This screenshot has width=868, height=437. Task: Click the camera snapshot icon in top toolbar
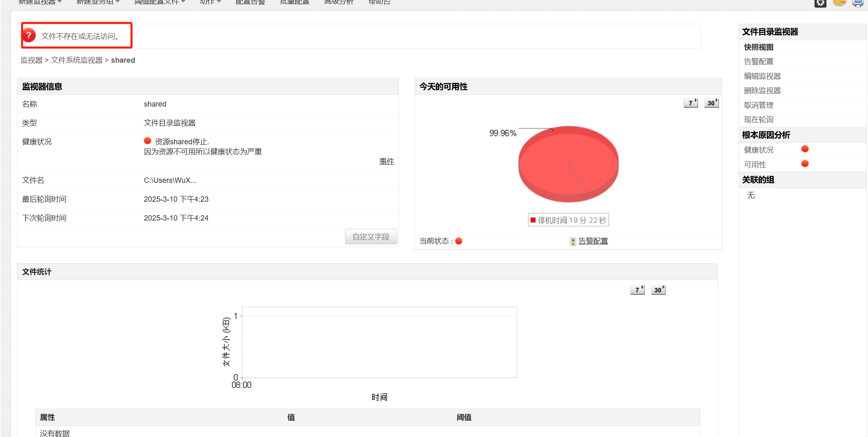click(820, 3)
